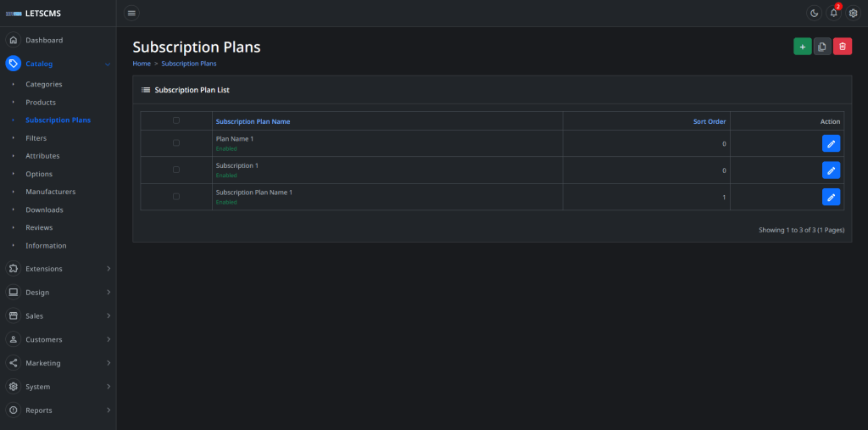The width and height of the screenshot is (868, 430).
Task: Click the Marketing share icon
Action: [x=14, y=363]
